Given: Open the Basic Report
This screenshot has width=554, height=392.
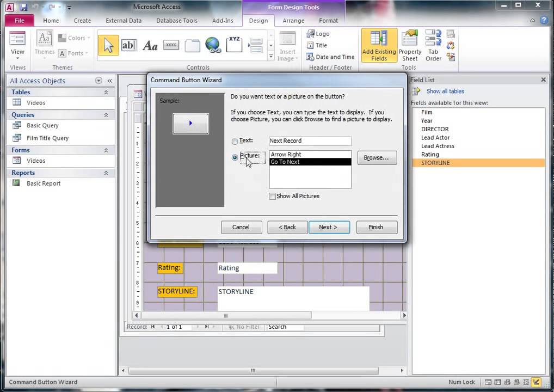Looking at the screenshot, I should pos(43,183).
